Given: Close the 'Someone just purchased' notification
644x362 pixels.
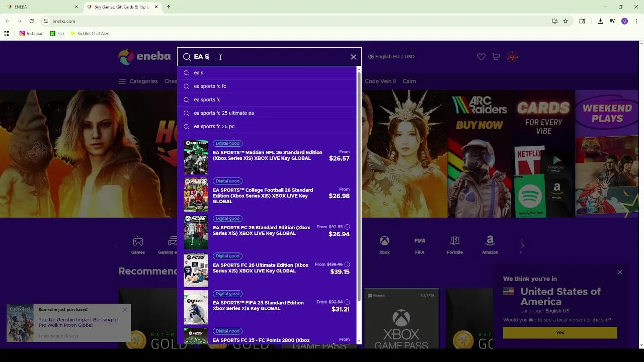Looking at the screenshot, I should tap(125, 310).
